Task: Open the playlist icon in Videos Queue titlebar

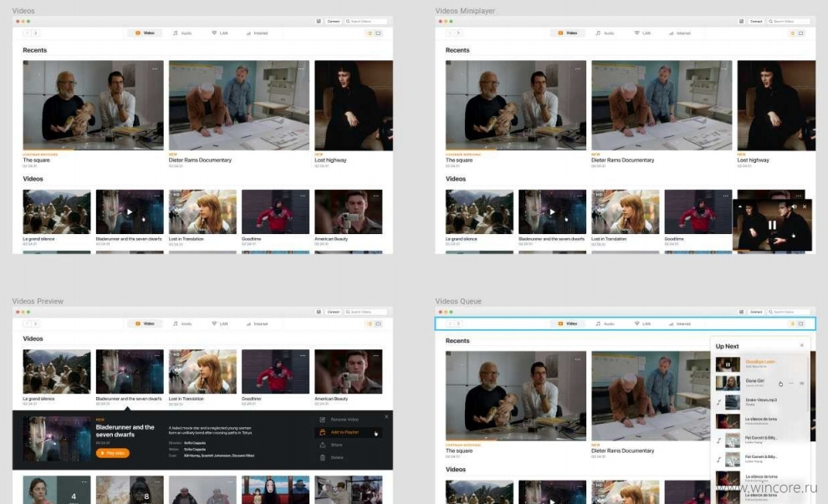Action: [x=741, y=312]
